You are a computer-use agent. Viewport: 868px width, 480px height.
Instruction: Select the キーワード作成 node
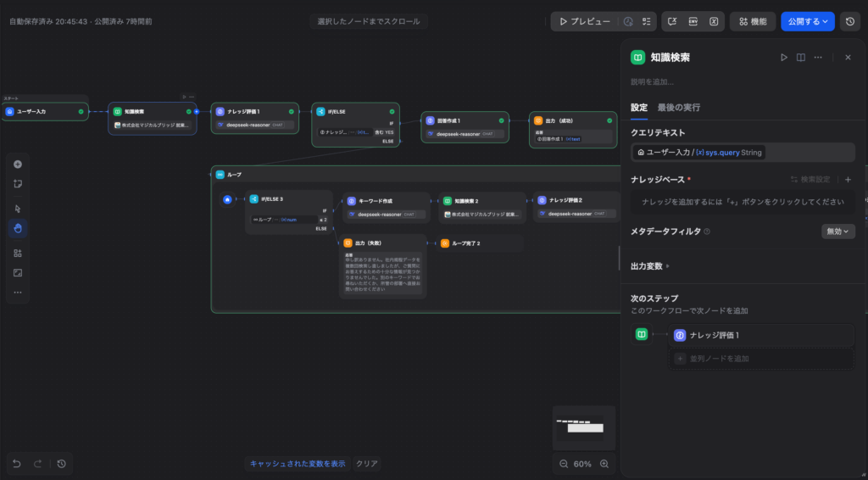coord(387,208)
